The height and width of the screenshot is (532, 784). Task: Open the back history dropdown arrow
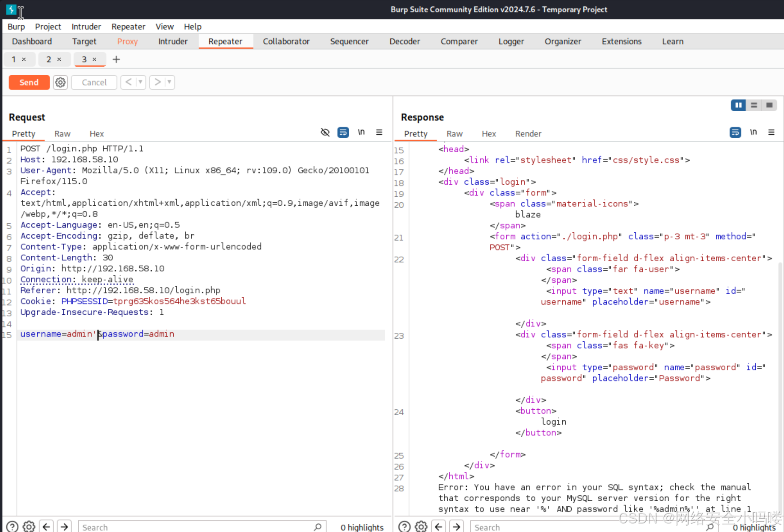coord(140,82)
